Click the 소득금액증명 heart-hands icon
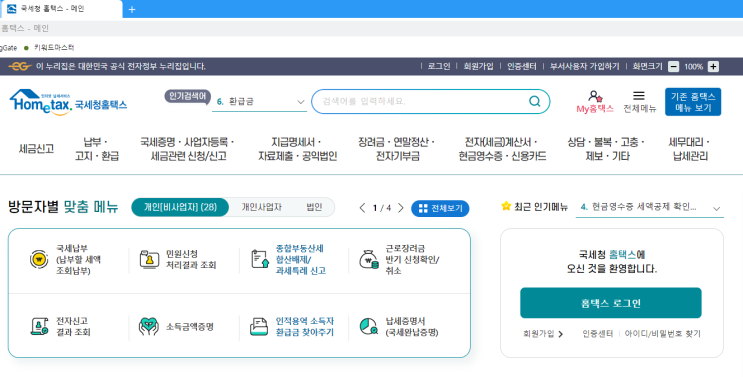 tap(149, 327)
